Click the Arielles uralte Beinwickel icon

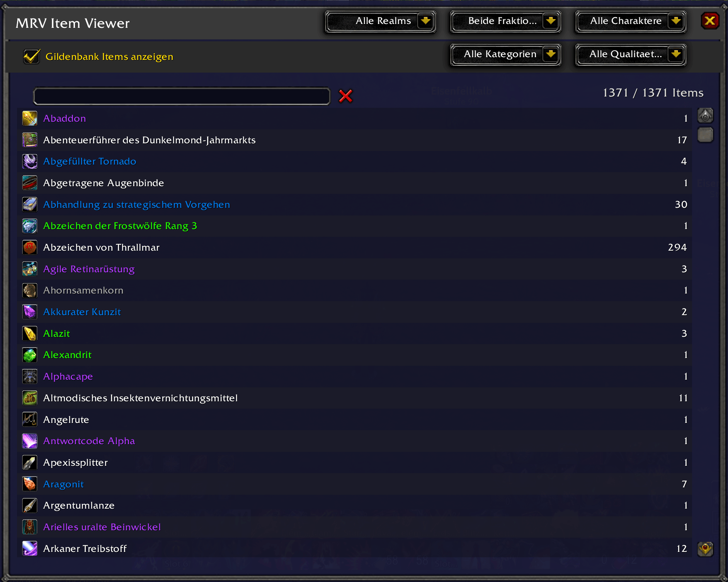pyautogui.click(x=30, y=527)
